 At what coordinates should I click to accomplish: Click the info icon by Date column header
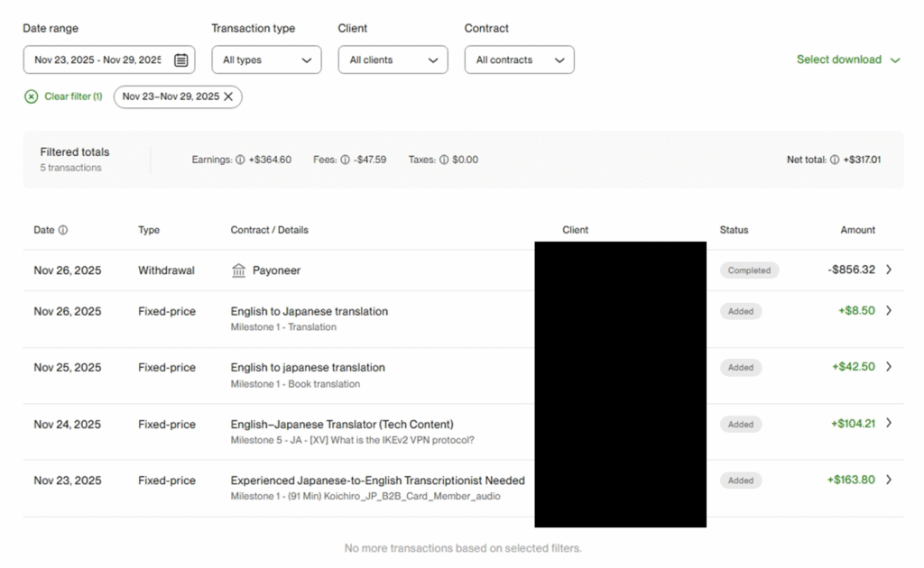pyautogui.click(x=63, y=230)
